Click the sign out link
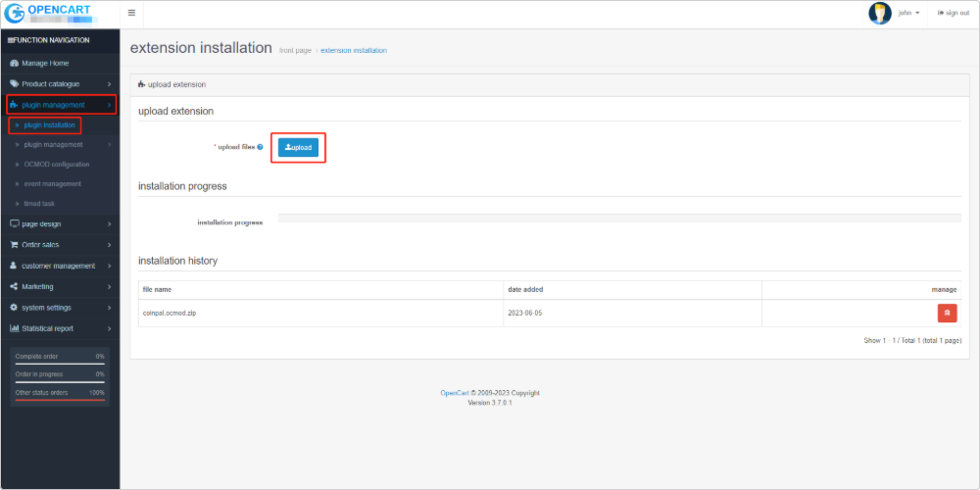The width and height of the screenshot is (980, 490). (954, 13)
